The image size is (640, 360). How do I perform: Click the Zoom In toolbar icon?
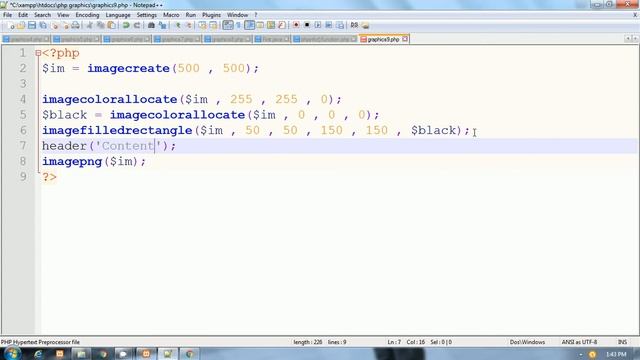coord(178,25)
